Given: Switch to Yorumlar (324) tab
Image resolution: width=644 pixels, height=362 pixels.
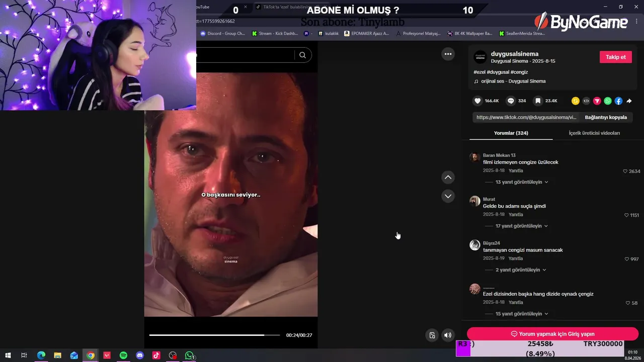Looking at the screenshot, I should pyautogui.click(x=511, y=133).
